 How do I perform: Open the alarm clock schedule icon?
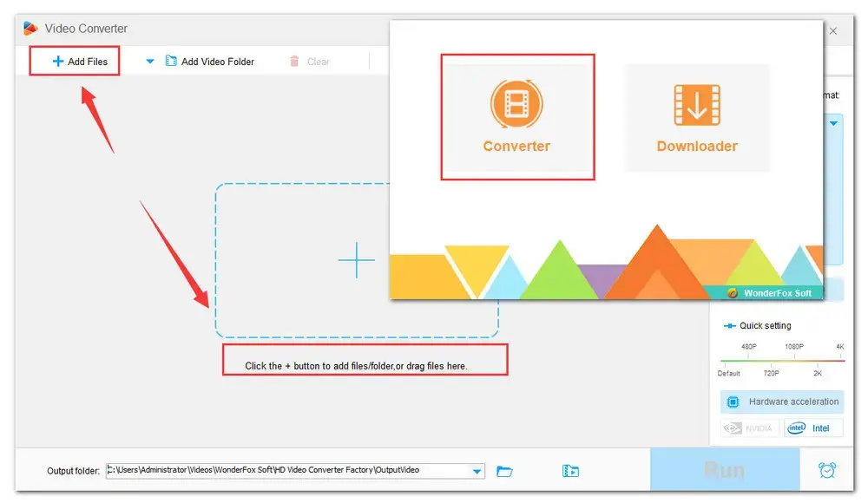coord(827,470)
